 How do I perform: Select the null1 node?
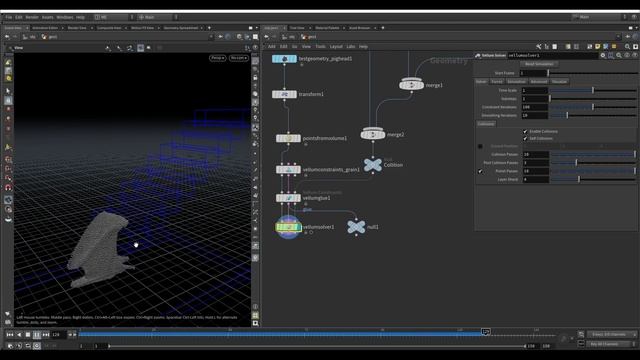(x=356, y=227)
